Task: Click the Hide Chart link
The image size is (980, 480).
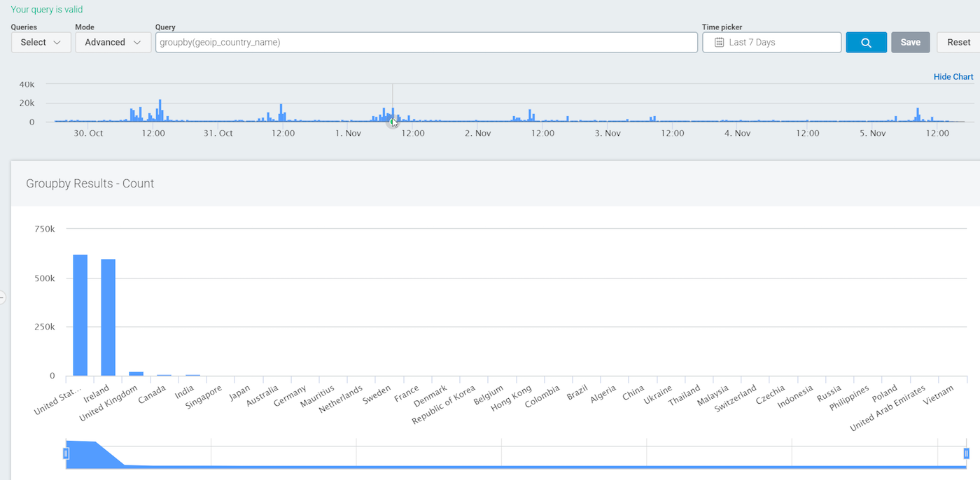Action: point(953,77)
